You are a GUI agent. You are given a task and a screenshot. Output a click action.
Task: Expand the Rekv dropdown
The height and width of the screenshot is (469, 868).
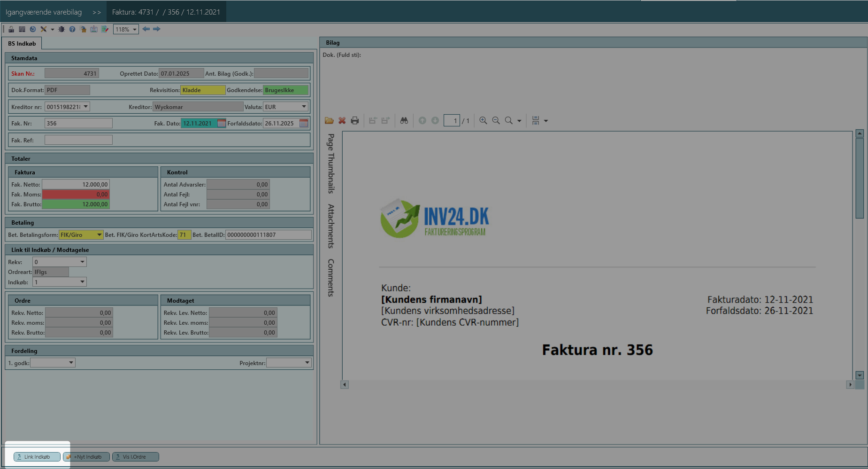pos(83,262)
